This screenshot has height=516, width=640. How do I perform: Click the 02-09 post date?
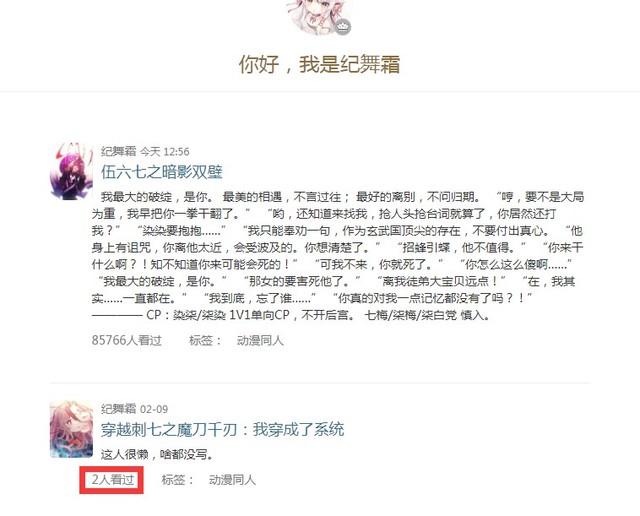tap(154, 409)
